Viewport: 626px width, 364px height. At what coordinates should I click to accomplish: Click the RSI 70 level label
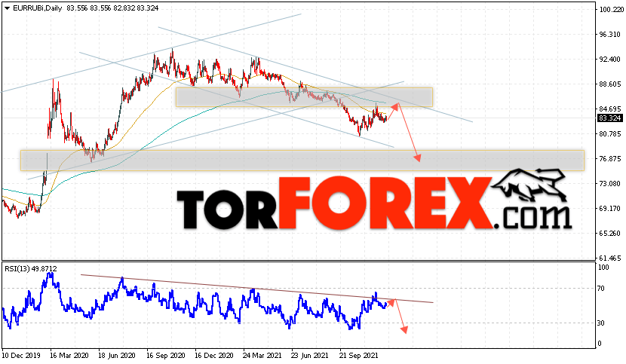point(601,288)
